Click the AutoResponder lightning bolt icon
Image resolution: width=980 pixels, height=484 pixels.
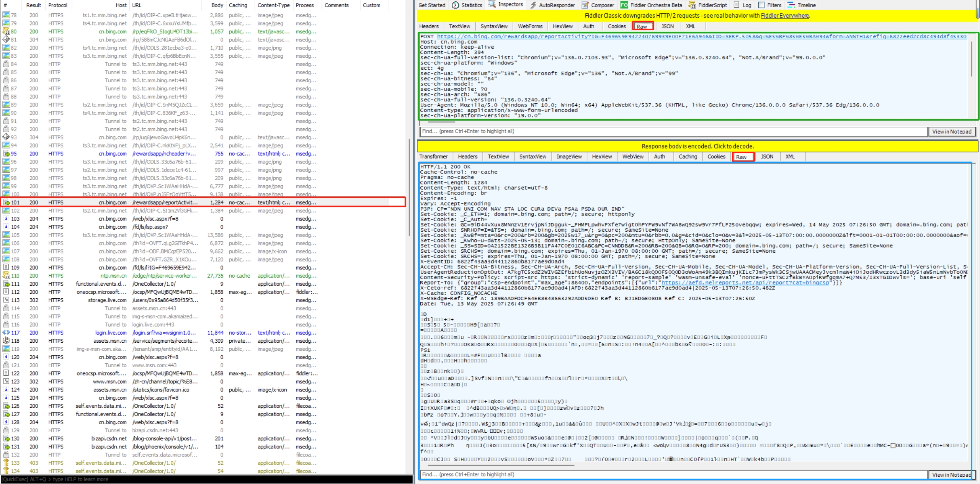533,5
